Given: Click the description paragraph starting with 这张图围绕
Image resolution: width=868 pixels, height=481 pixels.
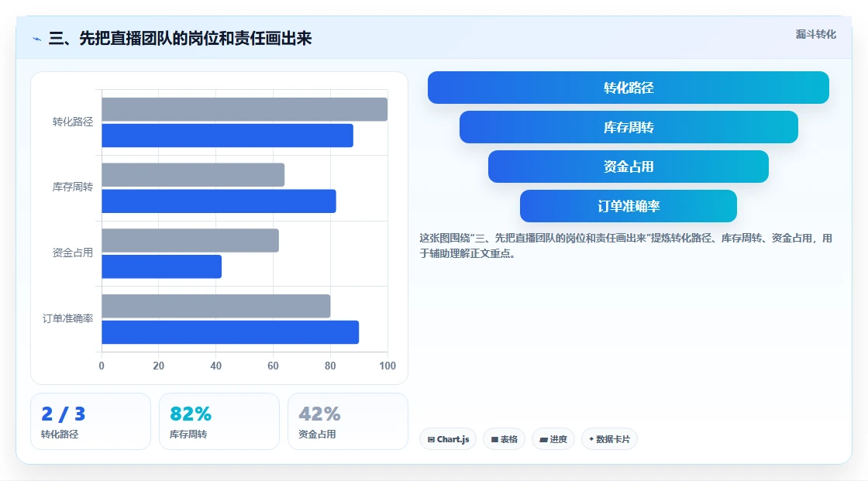Looking at the screenshot, I should pos(625,246).
